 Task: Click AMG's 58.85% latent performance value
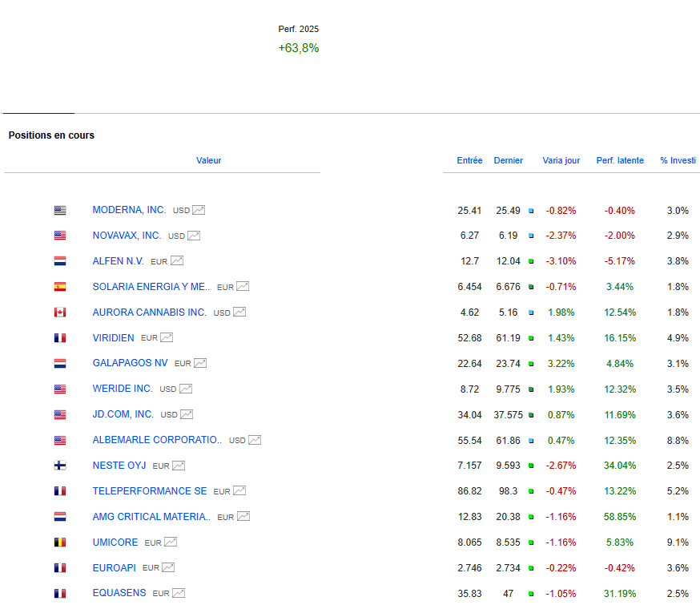tap(620, 517)
